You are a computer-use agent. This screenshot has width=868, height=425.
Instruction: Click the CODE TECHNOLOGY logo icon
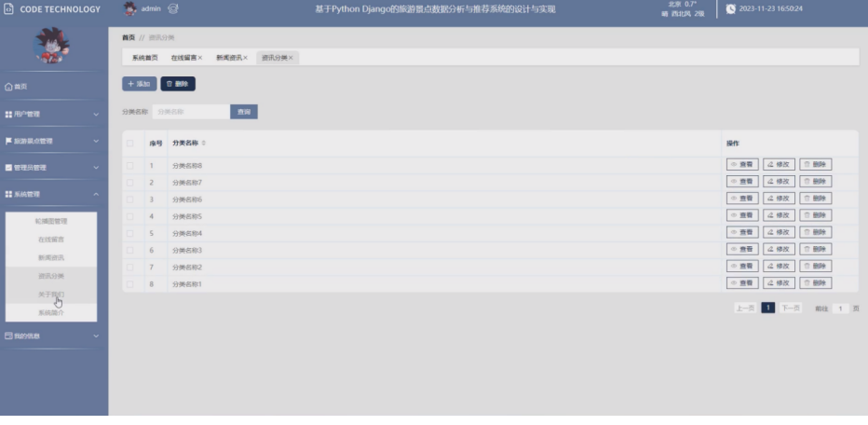pyautogui.click(x=9, y=9)
